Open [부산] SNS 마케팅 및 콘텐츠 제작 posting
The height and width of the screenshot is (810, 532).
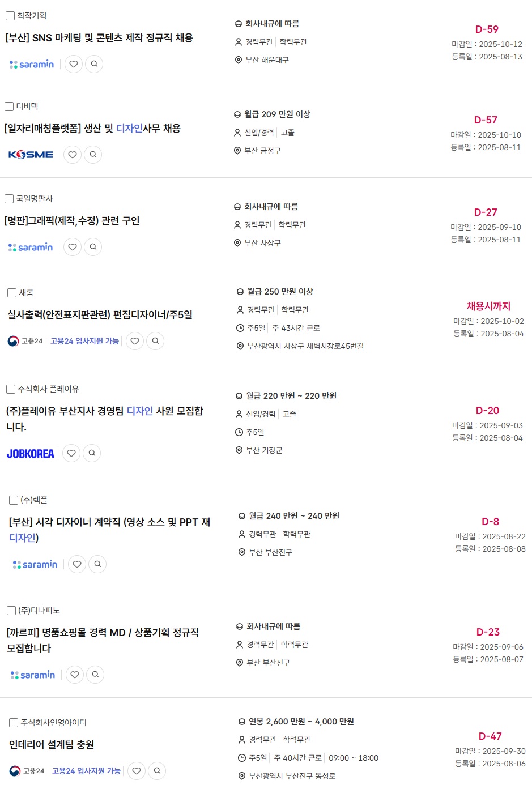[99, 38]
